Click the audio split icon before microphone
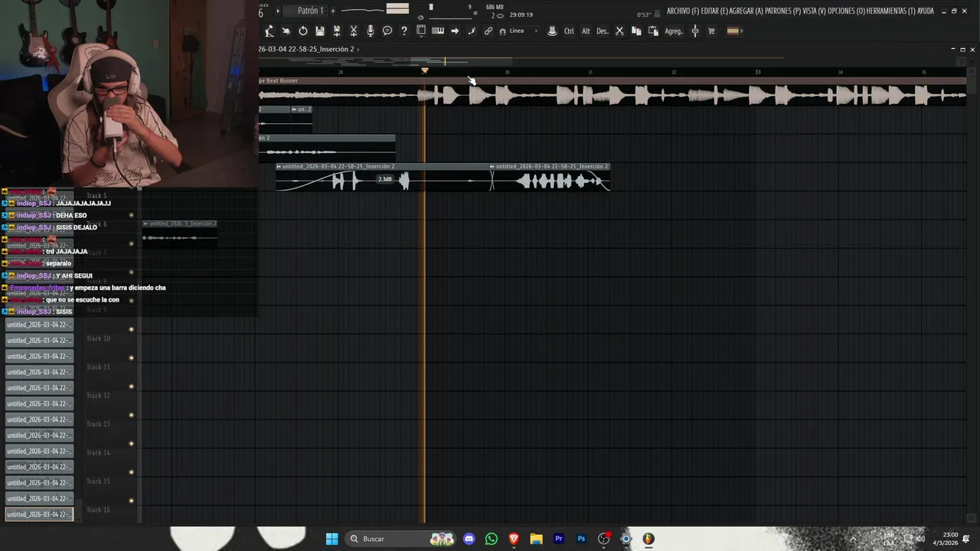The height and width of the screenshot is (551, 980). [x=354, y=31]
